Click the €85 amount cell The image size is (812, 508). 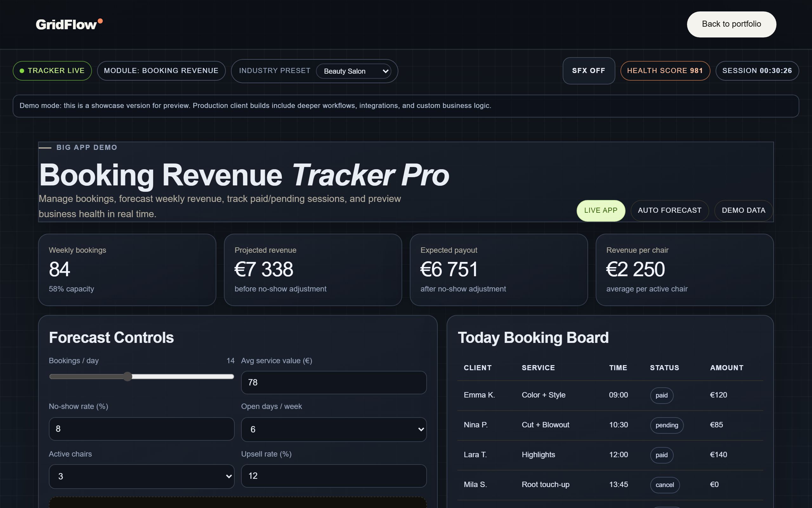click(717, 425)
